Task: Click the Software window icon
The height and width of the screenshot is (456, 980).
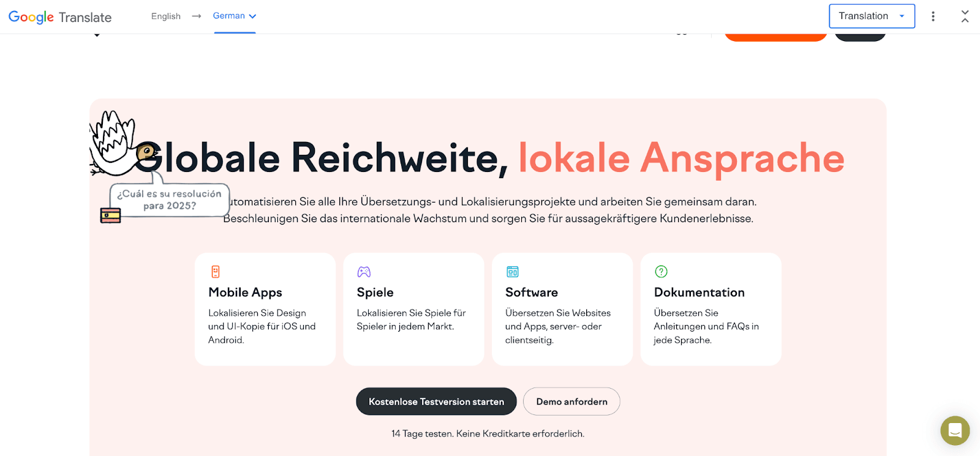Action: [513, 272]
